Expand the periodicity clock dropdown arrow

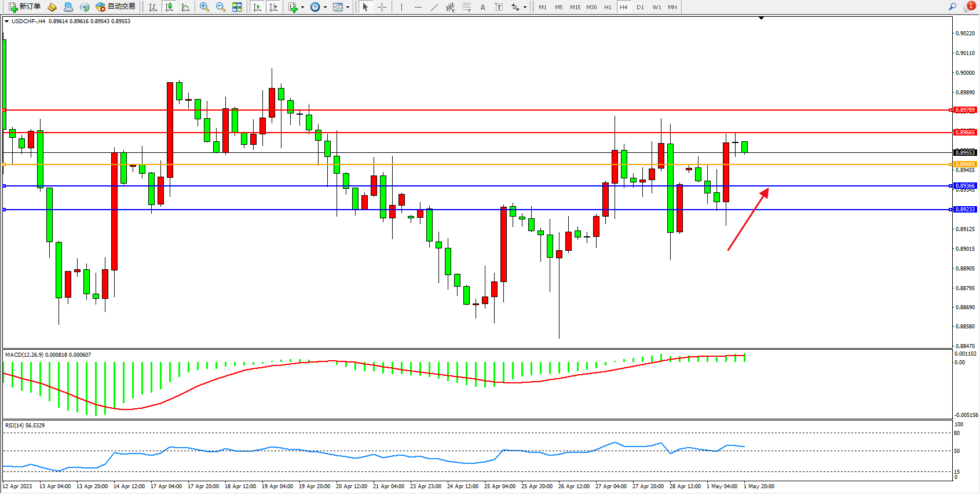click(325, 8)
